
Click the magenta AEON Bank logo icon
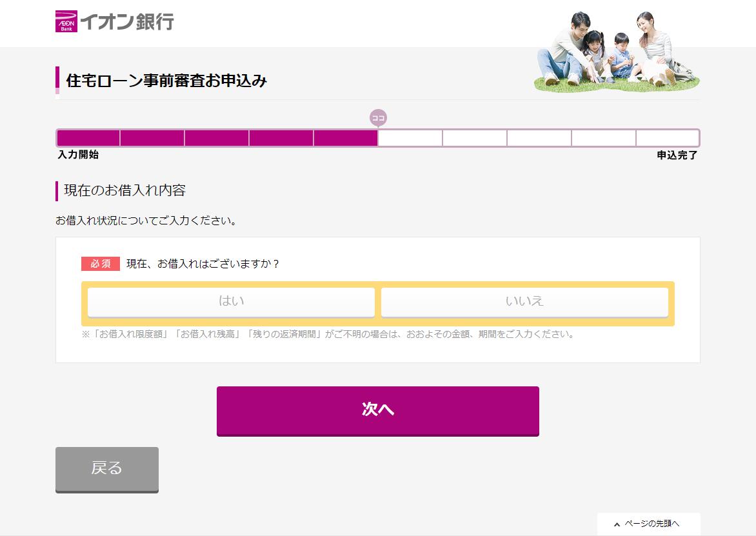pos(66,21)
